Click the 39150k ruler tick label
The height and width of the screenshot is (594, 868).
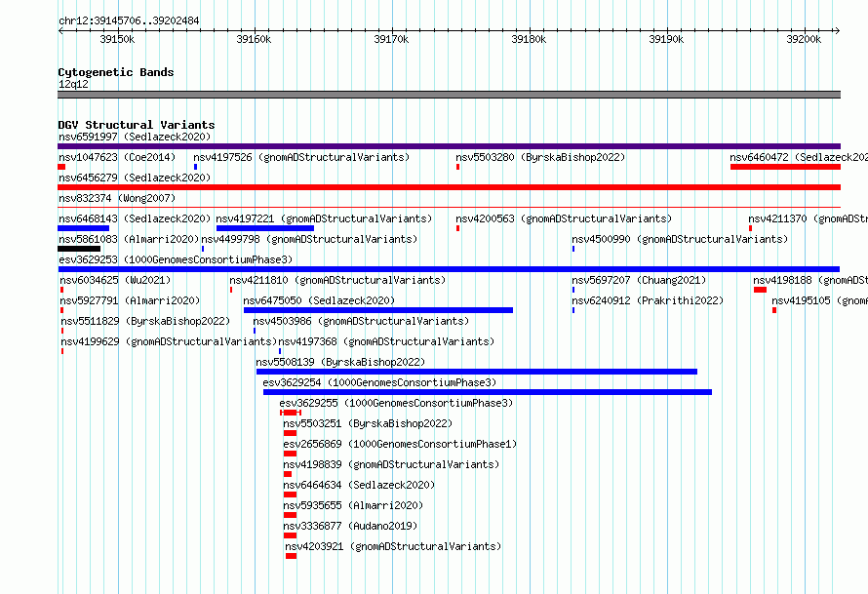click(117, 39)
